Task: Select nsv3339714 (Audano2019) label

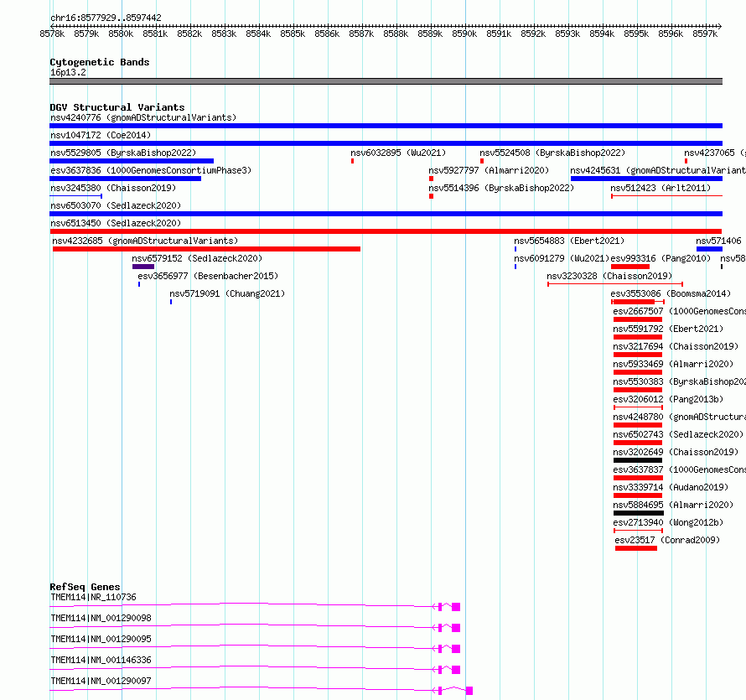Action: point(671,487)
